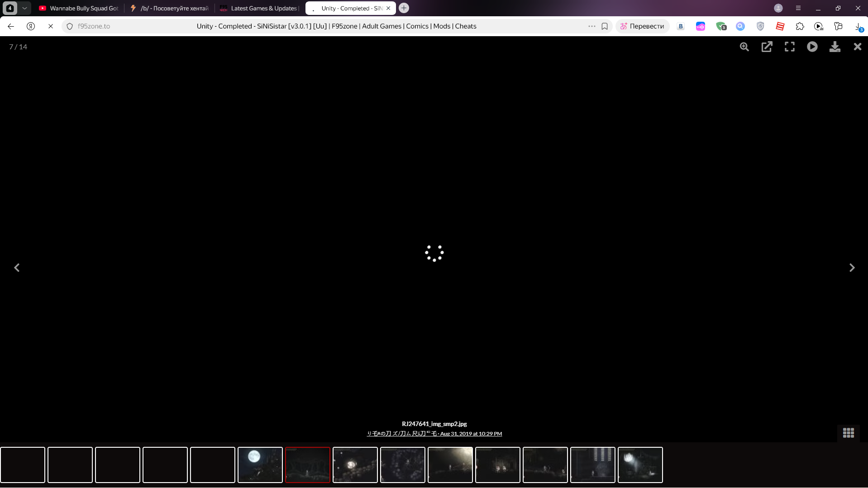Toggle fullscreen gallery view
The width and height of the screenshot is (868, 488).
[x=790, y=47]
